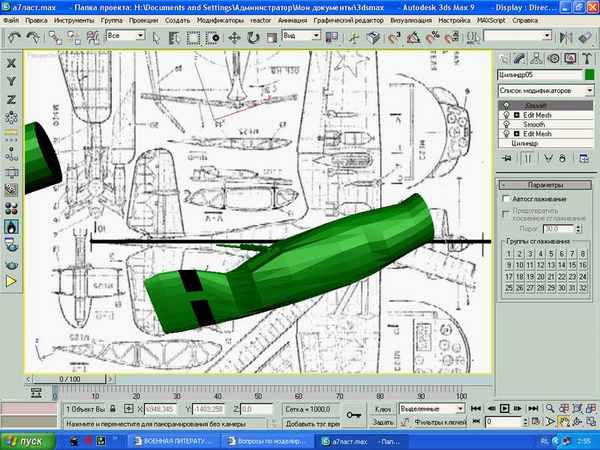The width and height of the screenshot is (600, 450).
Task: Click the Redo arrow icon
Action: pyautogui.click(x=33, y=37)
